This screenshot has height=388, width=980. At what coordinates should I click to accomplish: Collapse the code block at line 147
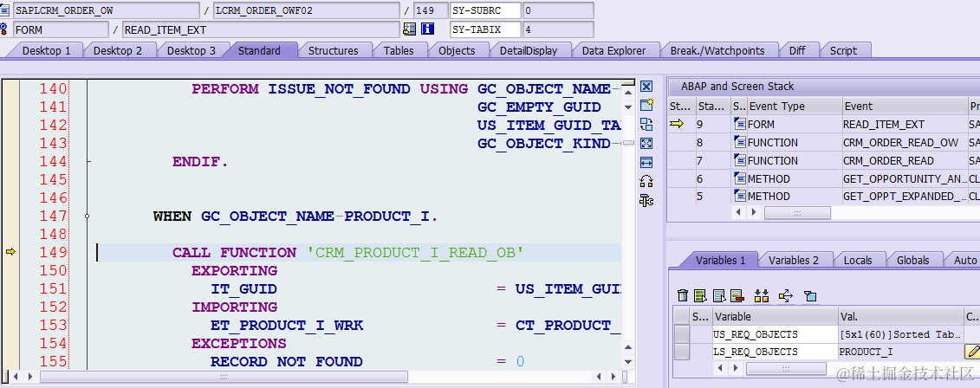click(x=87, y=217)
